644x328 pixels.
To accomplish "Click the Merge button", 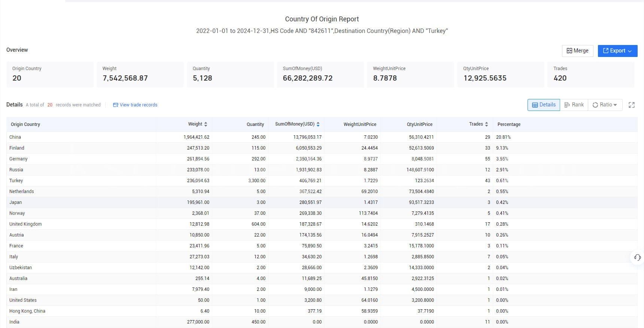I will pos(577,51).
